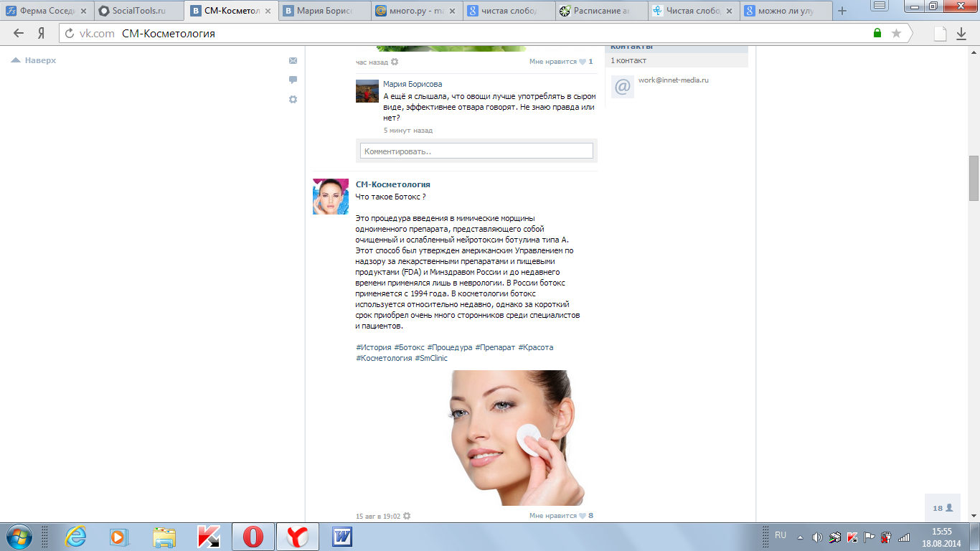Click hashtag #Красота
The height and width of the screenshot is (551, 980).
(x=536, y=347)
